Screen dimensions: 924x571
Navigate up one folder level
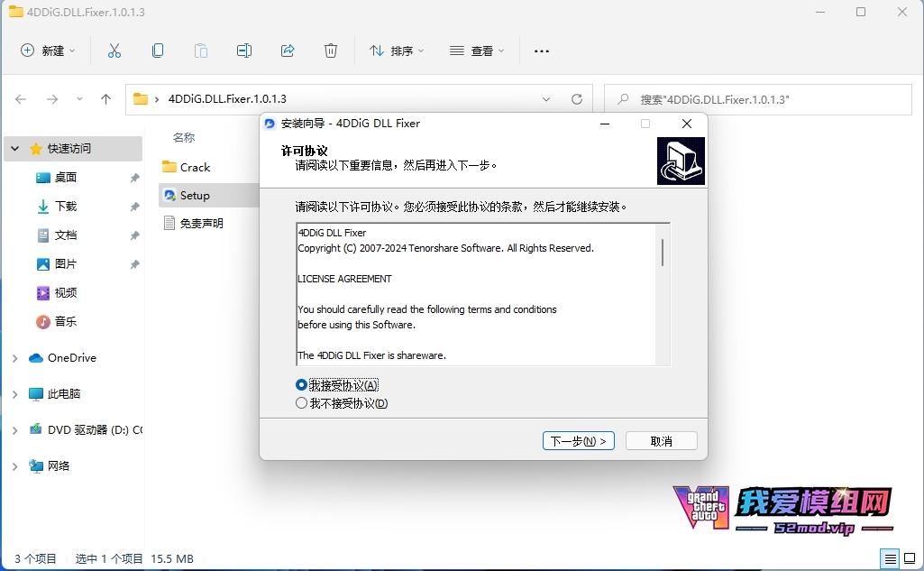click(106, 99)
